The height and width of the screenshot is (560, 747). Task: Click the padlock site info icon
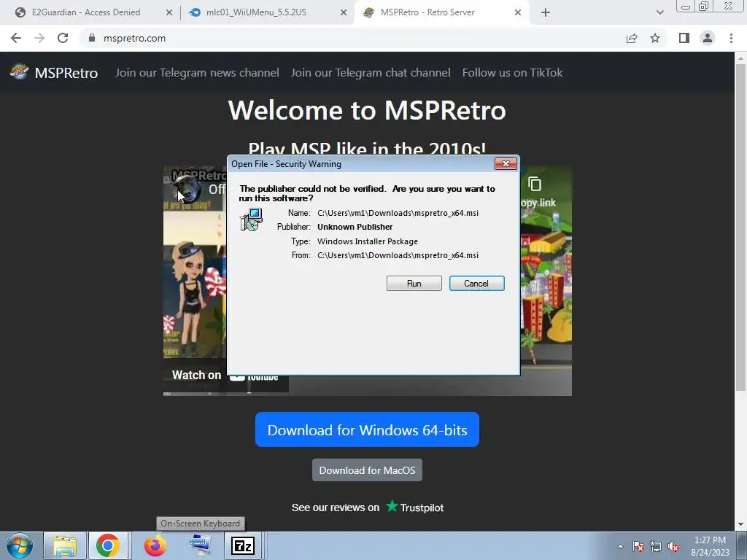pyautogui.click(x=92, y=38)
